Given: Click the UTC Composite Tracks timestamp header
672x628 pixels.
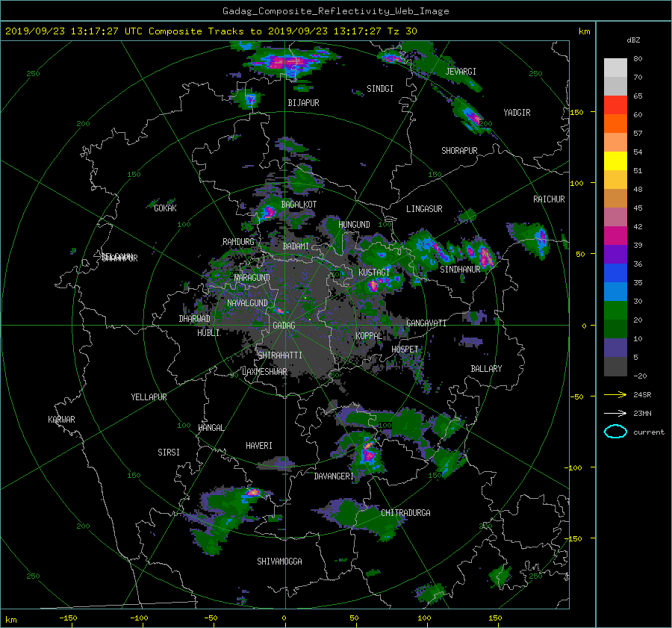Looking at the screenshot, I should 211,31.
